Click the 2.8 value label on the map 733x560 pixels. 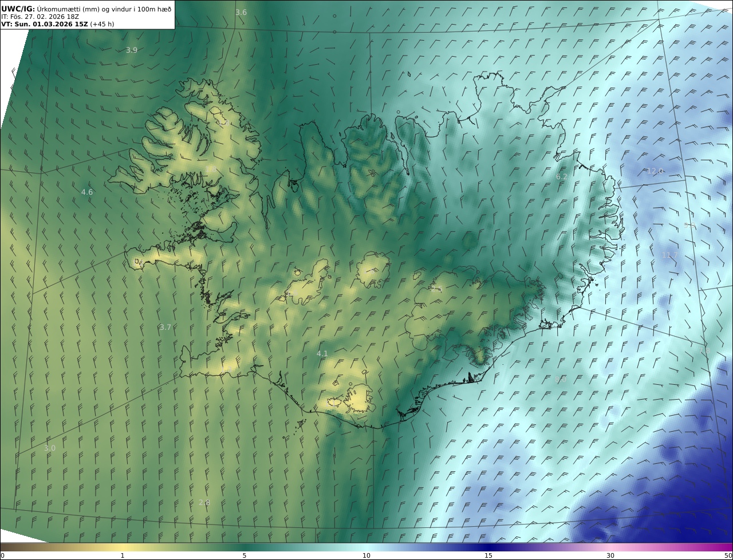pyautogui.click(x=204, y=502)
